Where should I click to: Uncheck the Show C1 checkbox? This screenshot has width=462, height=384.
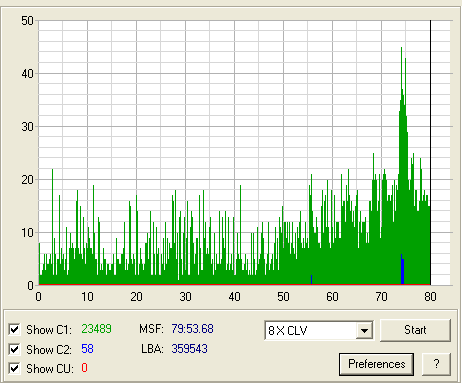click(14, 329)
